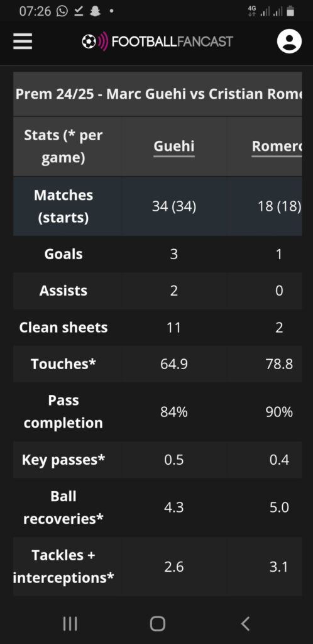Open the Romero player link
The height and width of the screenshot is (644, 313).
(x=277, y=146)
